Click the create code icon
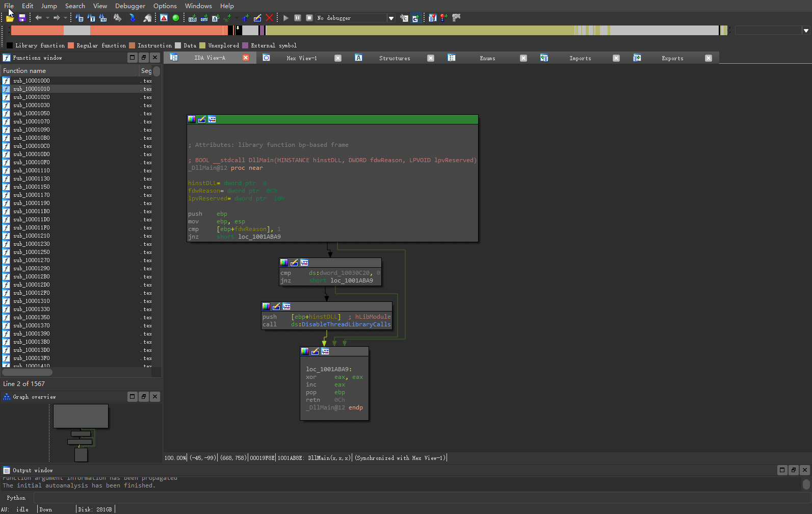 click(192, 18)
